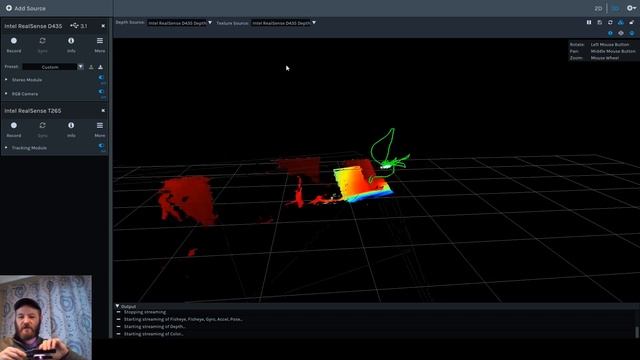
Task: Click the Stereo Module label
Action: [27, 80]
